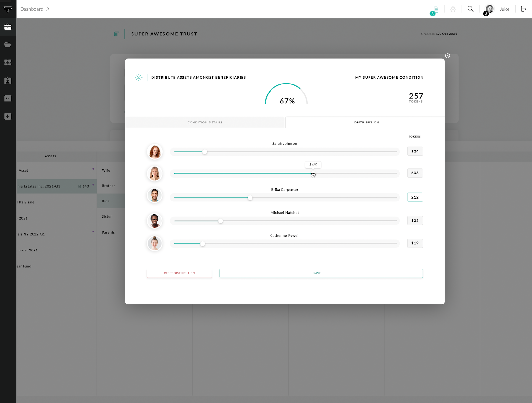The width and height of the screenshot is (532, 403).
Task: Click Erika Carpenter's token input field
Action: [415, 197]
